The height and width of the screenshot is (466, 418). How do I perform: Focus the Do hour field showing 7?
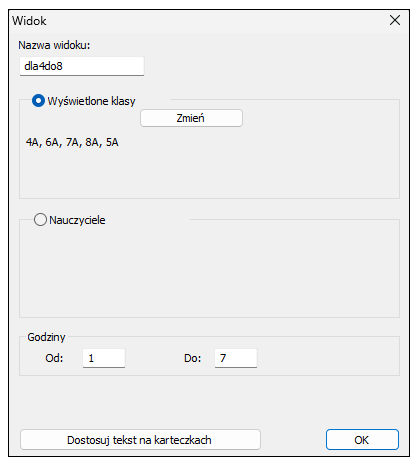click(x=236, y=358)
